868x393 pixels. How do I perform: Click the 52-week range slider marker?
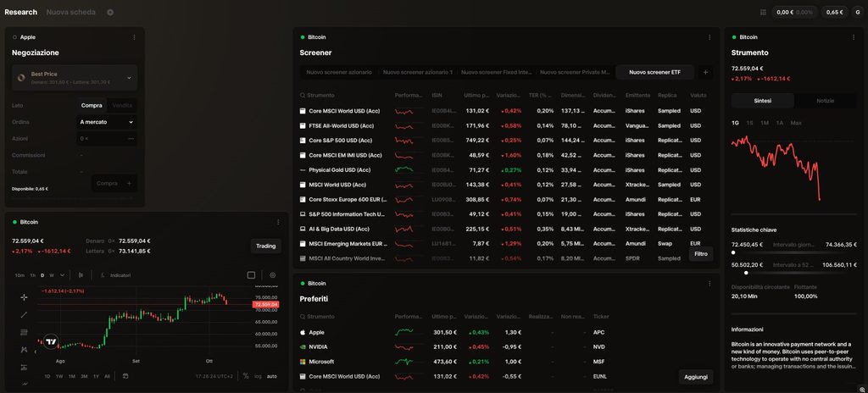[x=746, y=273]
